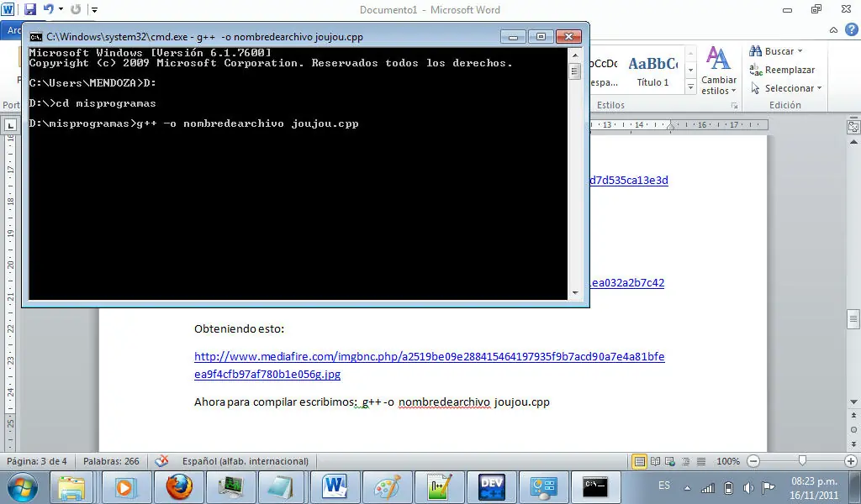The image size is (861, 504).
Task: Click the right indent marker on the ruler
Action: tap(670, 127)
